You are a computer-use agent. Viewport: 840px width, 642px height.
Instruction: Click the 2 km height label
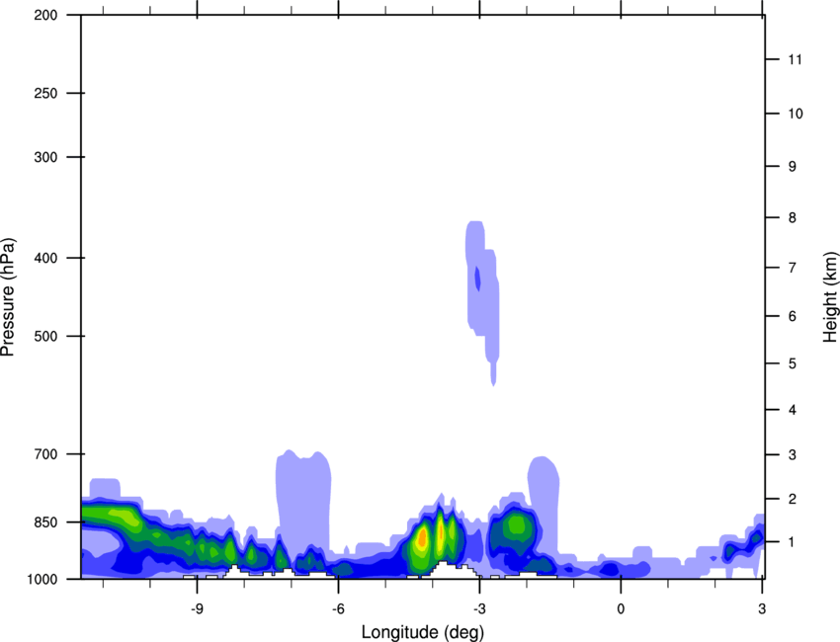point(793,499)
